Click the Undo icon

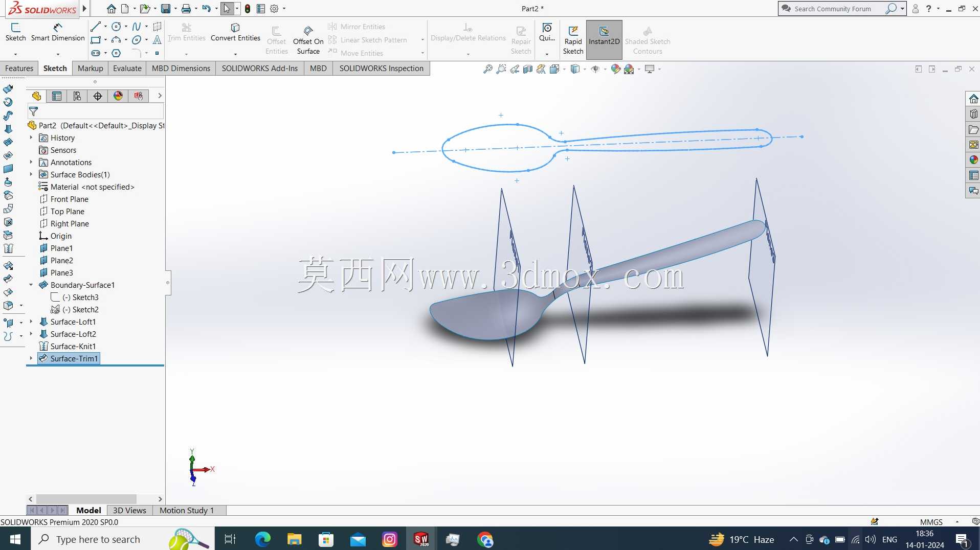[206, 9]
